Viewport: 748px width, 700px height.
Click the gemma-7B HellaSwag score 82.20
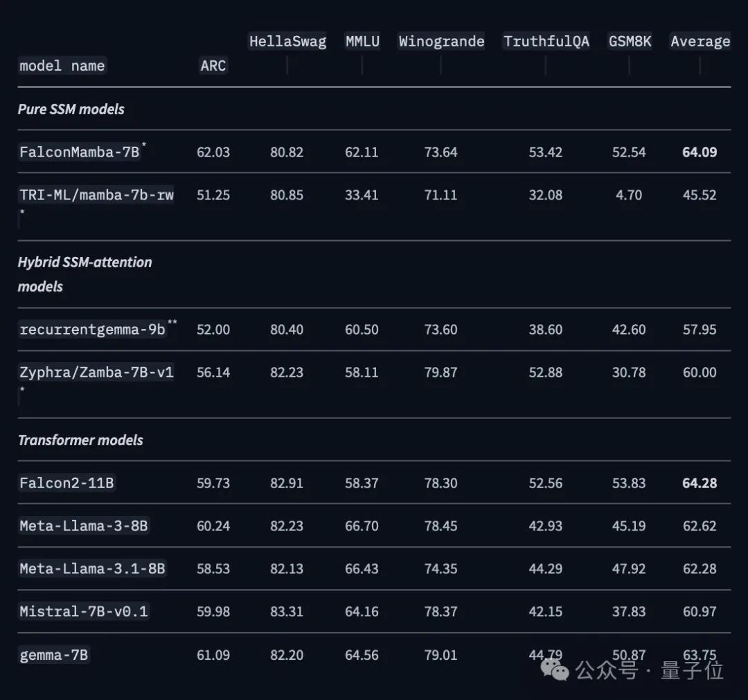[287, 655]
